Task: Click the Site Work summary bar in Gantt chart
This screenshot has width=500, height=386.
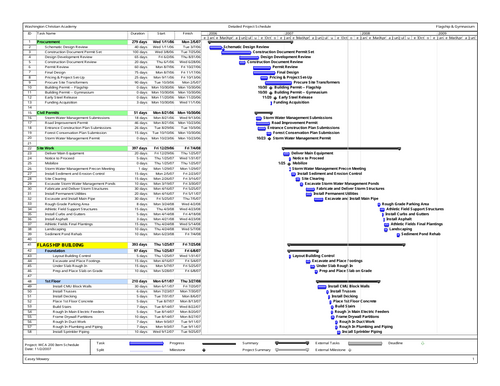Action: (x=341, y=148)
